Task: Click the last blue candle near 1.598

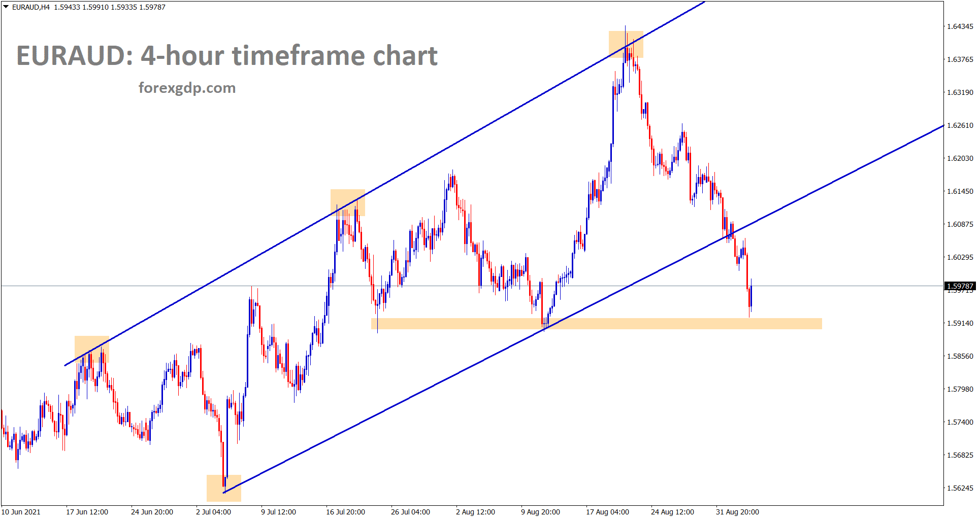Action: coord(750,296)
